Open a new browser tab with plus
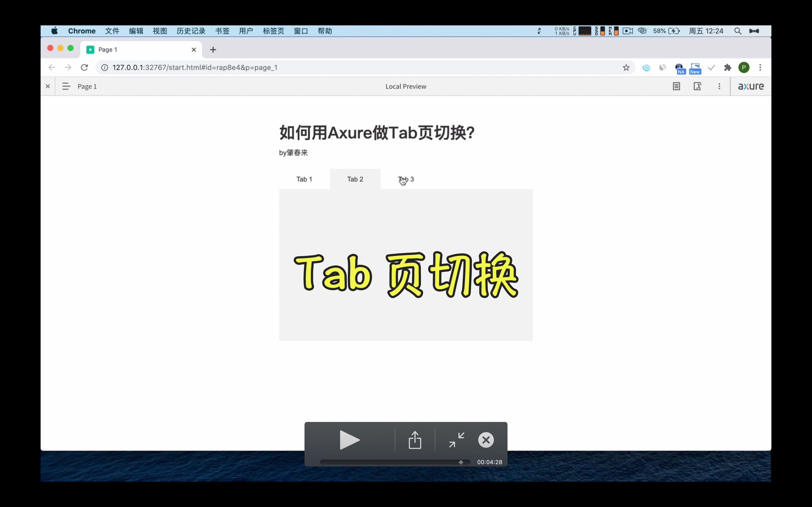 point(213,50)
